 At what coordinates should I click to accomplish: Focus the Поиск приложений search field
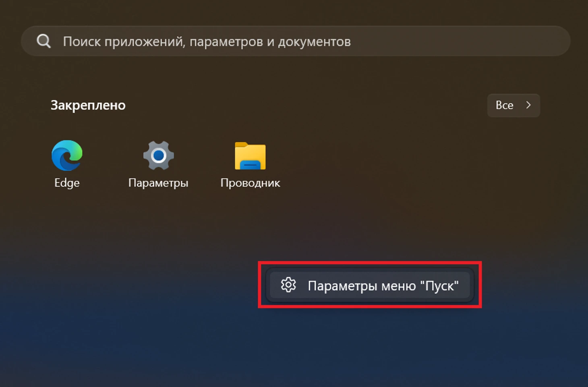(x=296, y=41)
